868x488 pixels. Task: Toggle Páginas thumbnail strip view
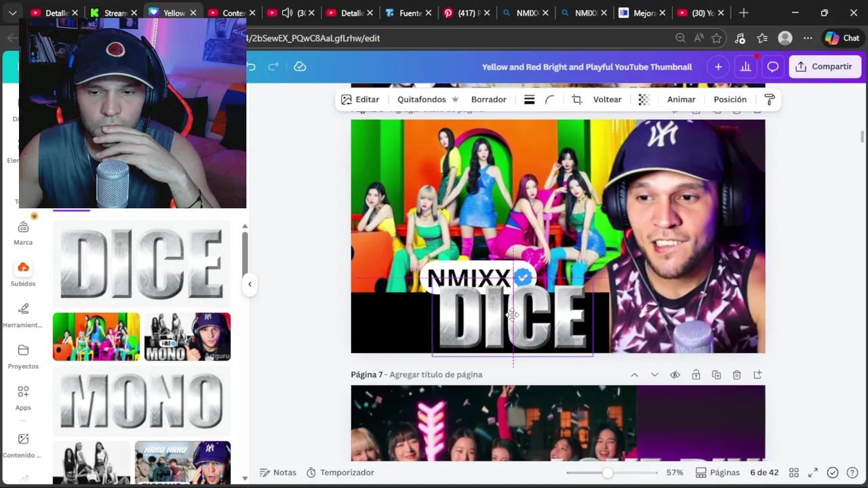[717, 472]
